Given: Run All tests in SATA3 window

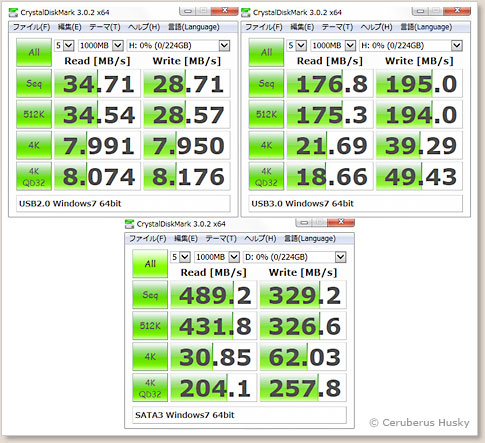Looking at the screenshot, I should (150, 264).
